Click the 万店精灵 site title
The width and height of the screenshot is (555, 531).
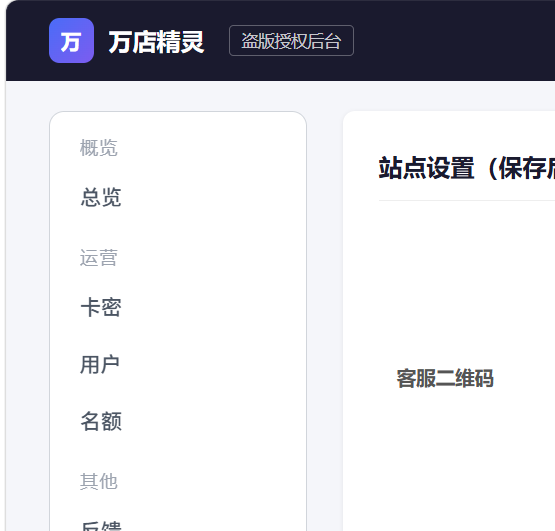point(156,42)
